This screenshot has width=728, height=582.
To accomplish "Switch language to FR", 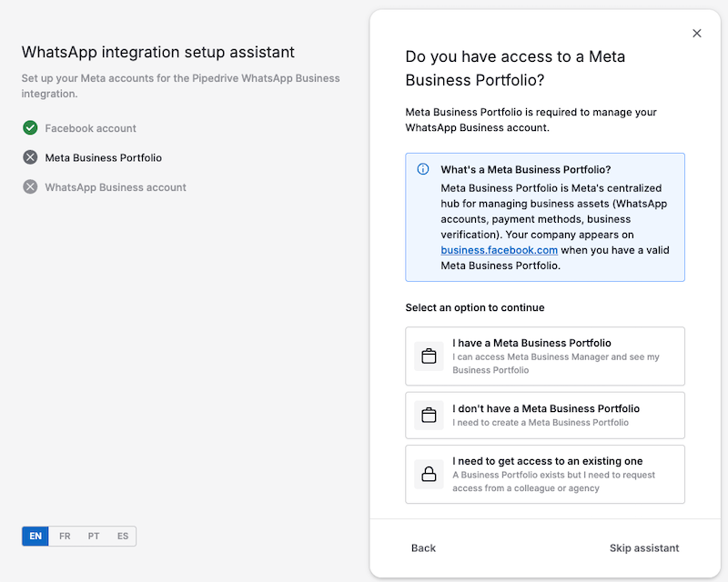I will 65,536.
